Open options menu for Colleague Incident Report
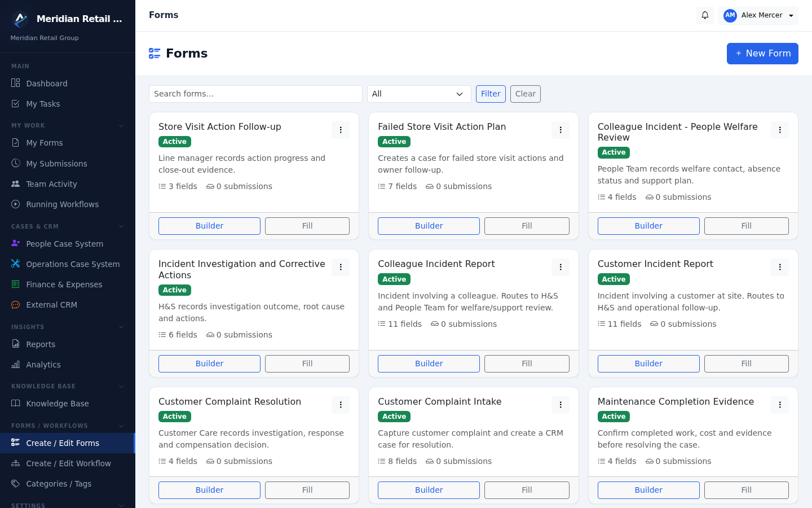Screen dimensions: 812x508 tap(561, 267)
